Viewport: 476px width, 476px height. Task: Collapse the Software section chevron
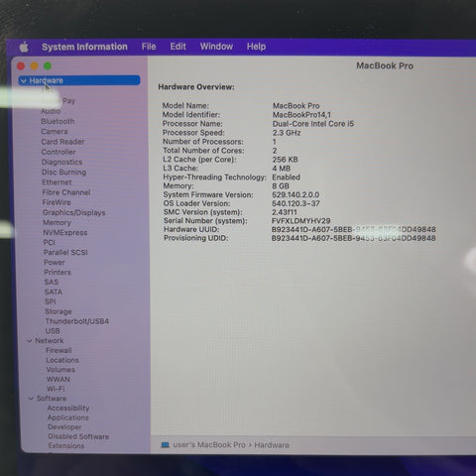tap(31, 399)
